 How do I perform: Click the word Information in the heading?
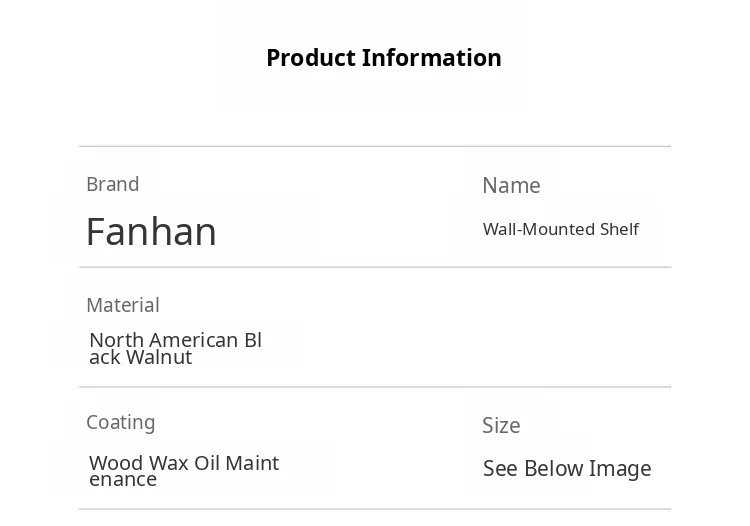[432, 58]
